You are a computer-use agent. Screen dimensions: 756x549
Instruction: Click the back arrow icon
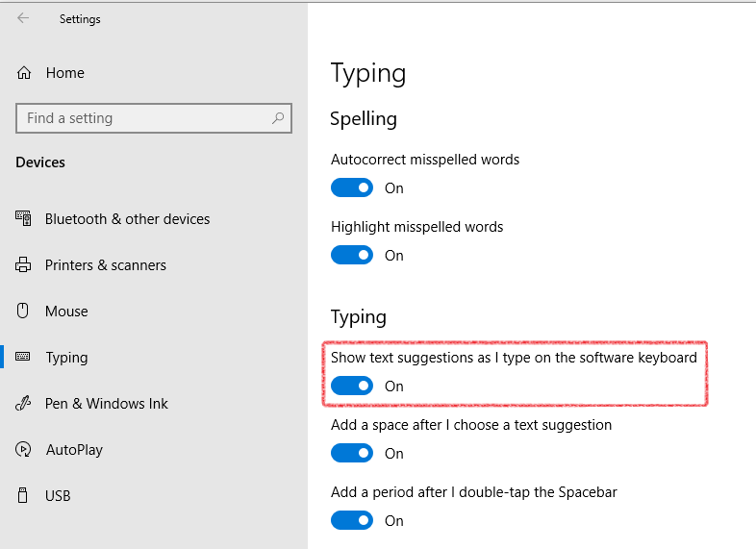click(23, 18)
